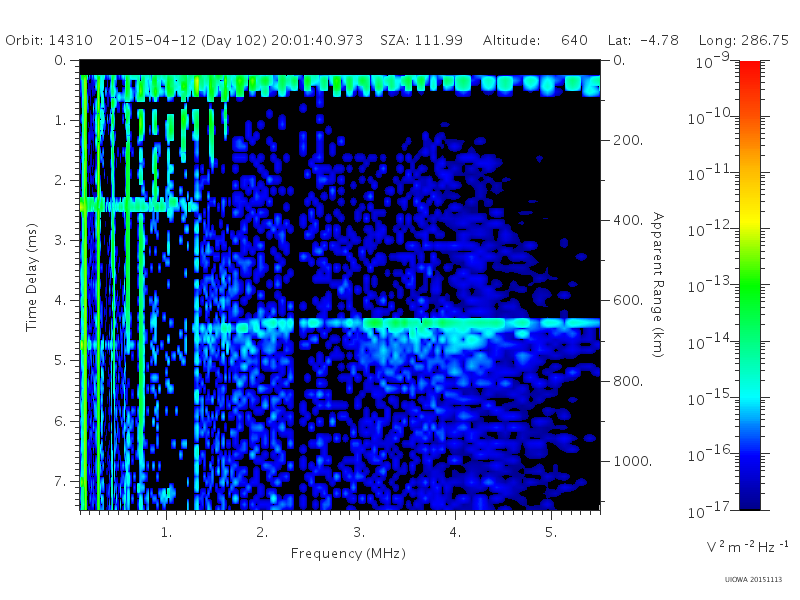Click the '3.' tick on time delay axis

61,240
